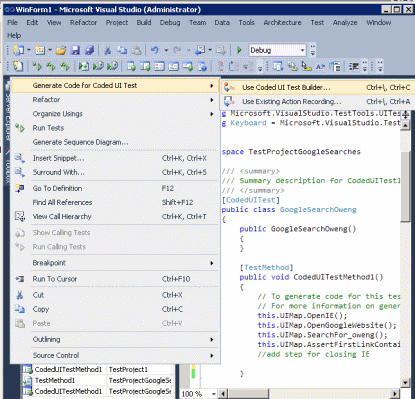Open the Help menu
This screenshot has height=399, width=415.
14,35
